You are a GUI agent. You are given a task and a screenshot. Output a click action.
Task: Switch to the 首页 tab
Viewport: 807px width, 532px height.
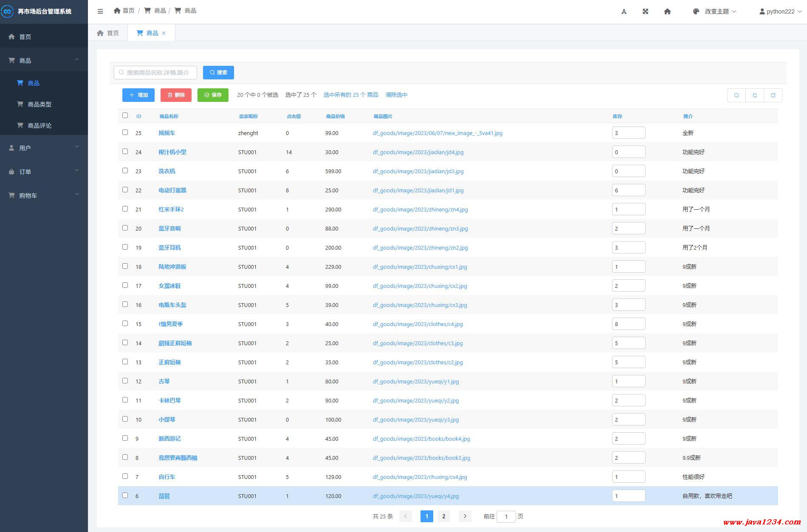tap(108, 33)
